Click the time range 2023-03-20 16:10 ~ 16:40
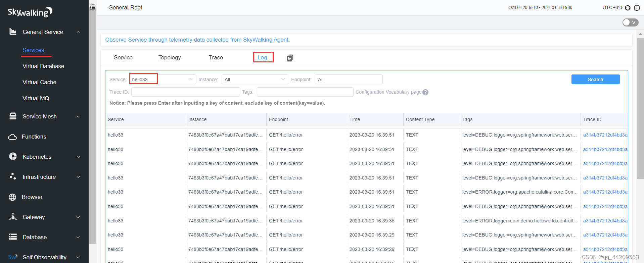Viewport: 644px width, 263px height. pos(540,7)
